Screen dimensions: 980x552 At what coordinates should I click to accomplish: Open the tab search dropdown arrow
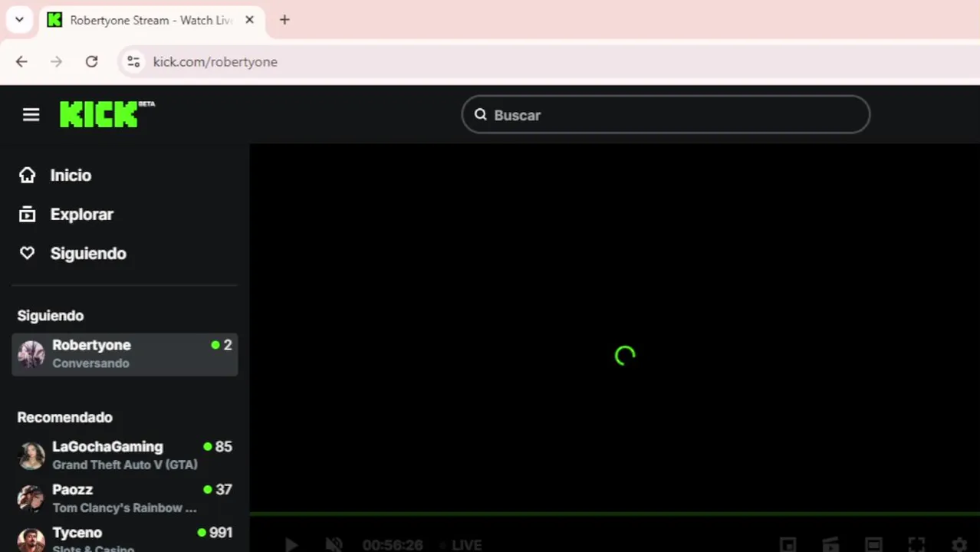[x=19, y=20]
